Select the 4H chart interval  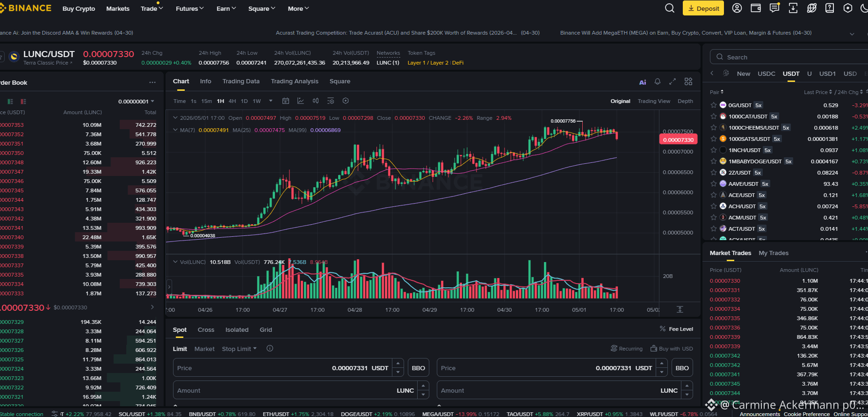pyautogui.click(x=232, y=101)
